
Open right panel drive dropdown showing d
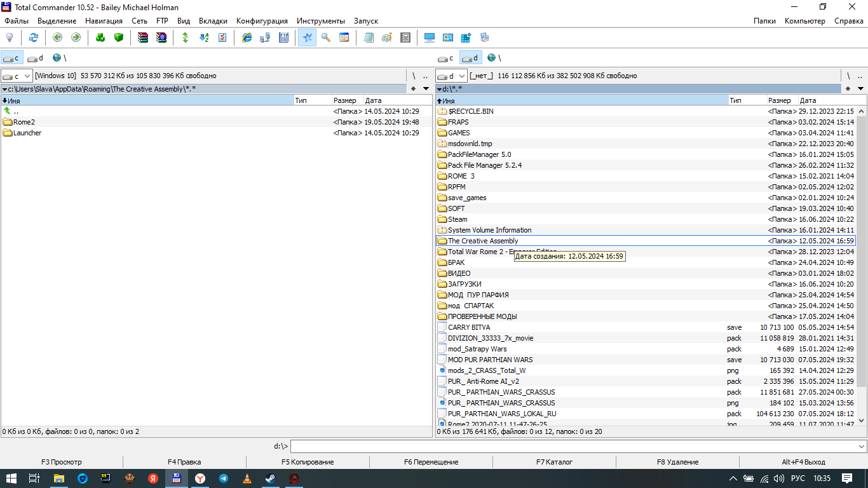point(452,76)
